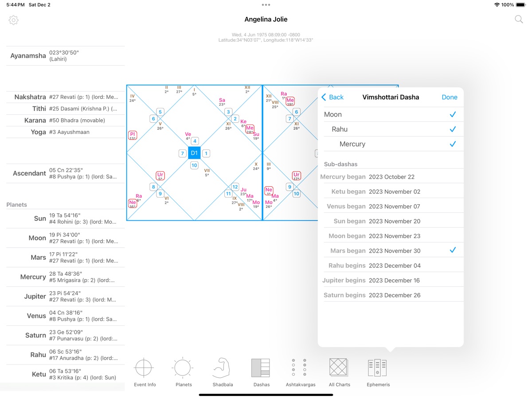Tap the D1 chart center label
Viewport: 532px width, 399px height.
(x=194, y=153)
